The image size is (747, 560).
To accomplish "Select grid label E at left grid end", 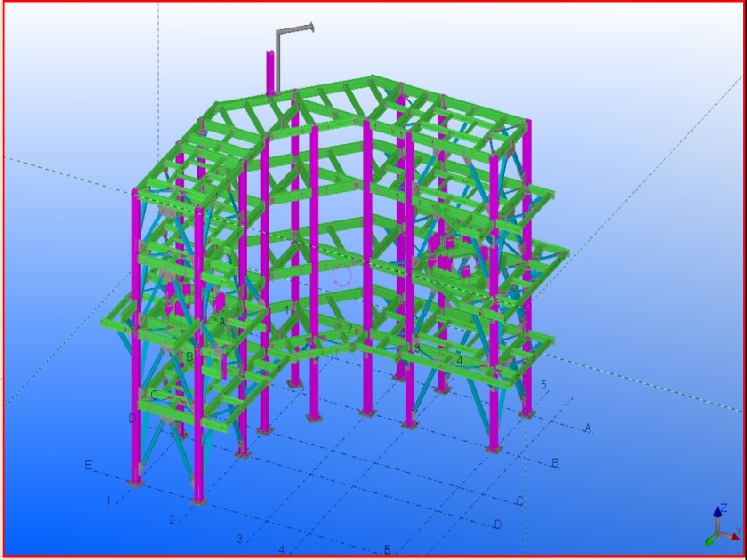I will tap(88, 466).
